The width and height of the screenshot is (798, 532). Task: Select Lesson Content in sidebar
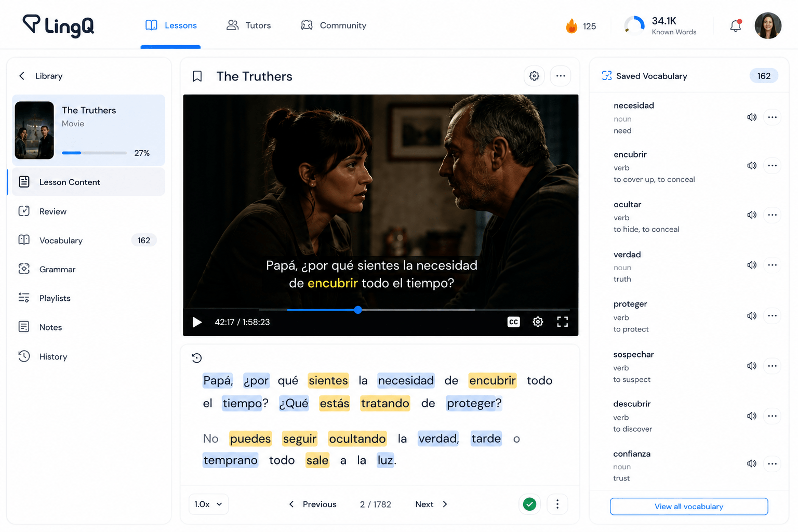click(x=88, y=182)
